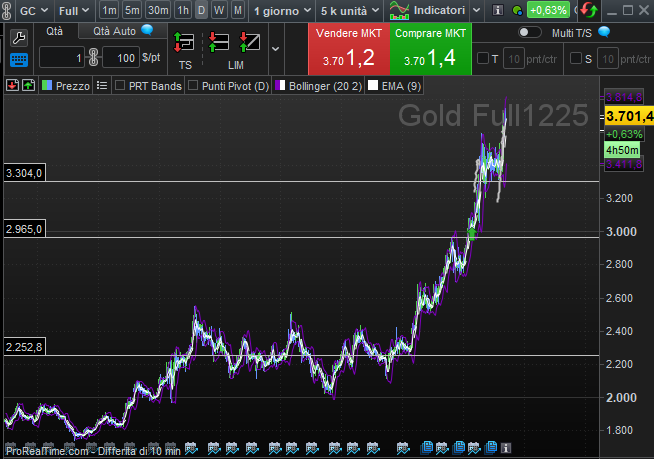Click the +0,63% green badge
Screen dimensions: 654x459
coord(548,10)
